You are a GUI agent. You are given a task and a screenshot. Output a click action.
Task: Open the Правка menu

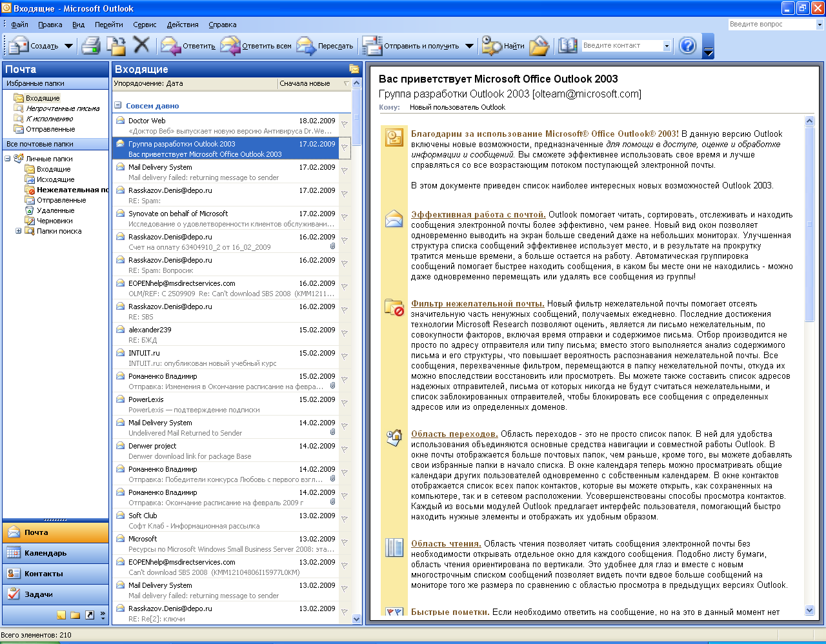[x=50, y=25]
